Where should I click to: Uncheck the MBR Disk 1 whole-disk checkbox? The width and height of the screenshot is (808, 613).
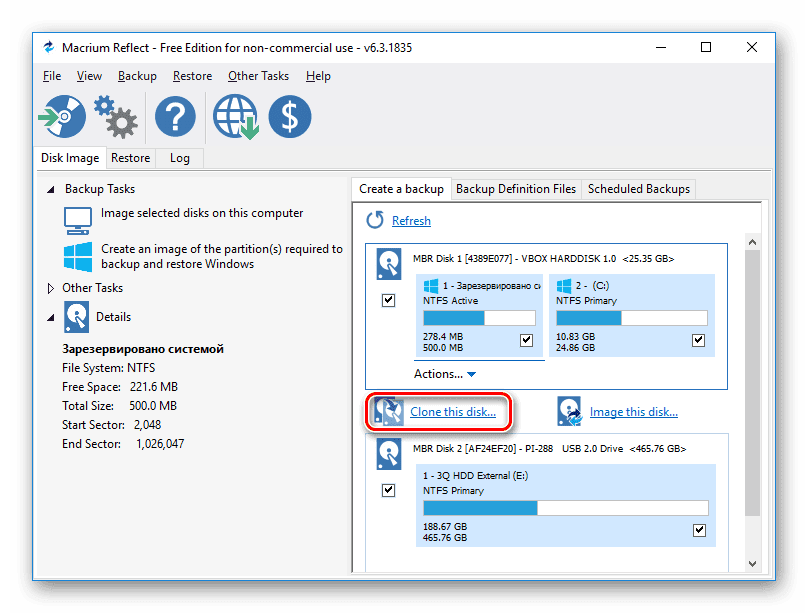[x=389, y=300]
